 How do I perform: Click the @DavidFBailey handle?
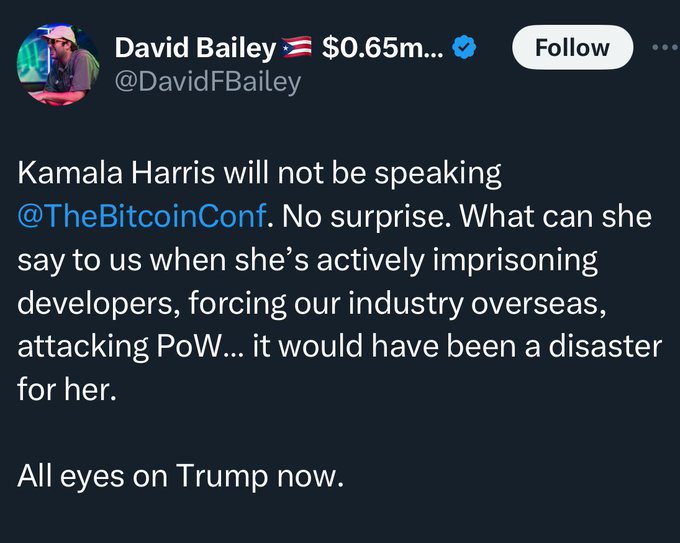(208, 82)
